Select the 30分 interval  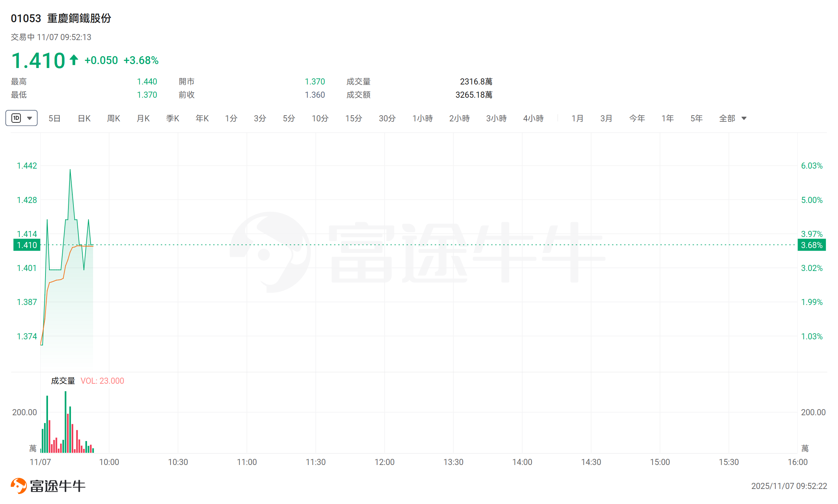pyautogui.click(x=387, y=118)
